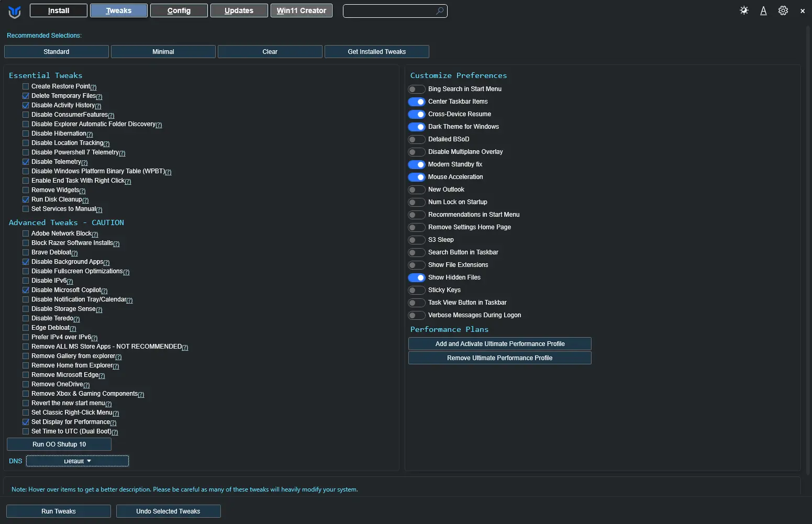Switch to the Config tab
This screenshot has height=524, width=812.
pyautogui.click(x=179, y=10)
